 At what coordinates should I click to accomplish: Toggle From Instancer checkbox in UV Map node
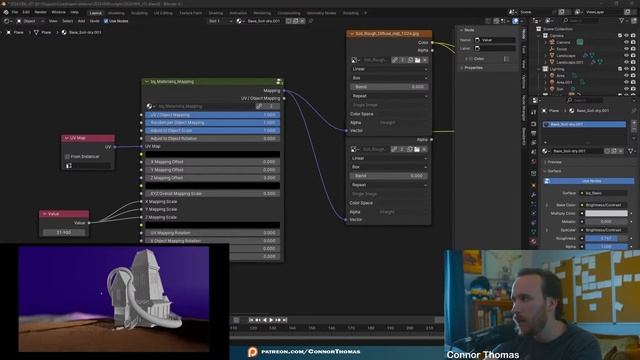67,157
